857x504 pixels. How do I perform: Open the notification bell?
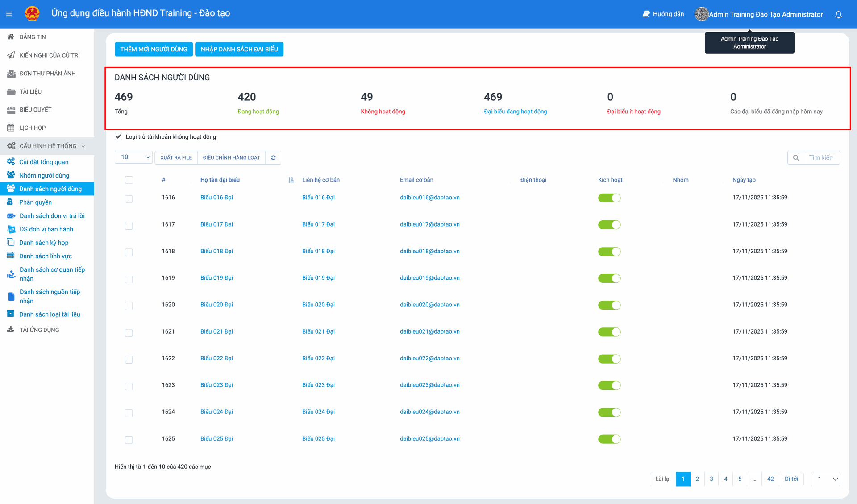tap(838, 14)
